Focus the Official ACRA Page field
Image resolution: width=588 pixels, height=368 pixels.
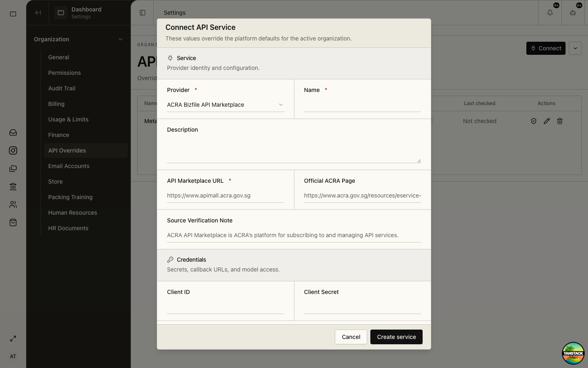363,195
